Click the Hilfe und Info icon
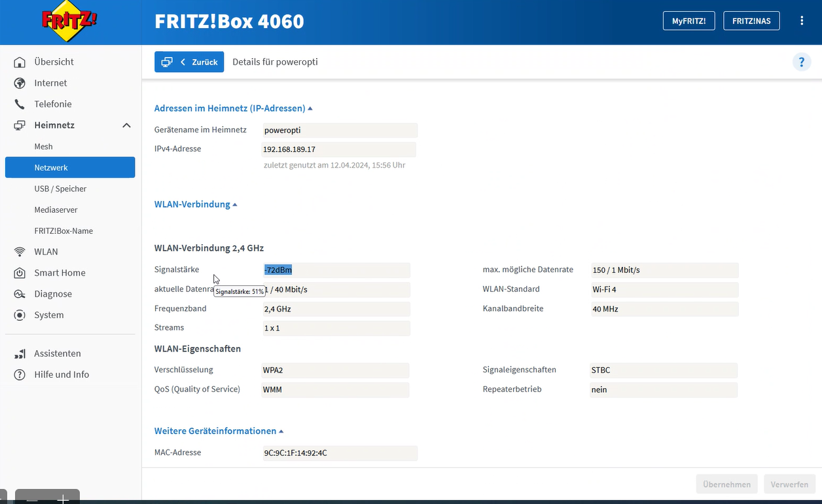Image resolution: width=822 pixels, height=504 pixels. (20, 374)
